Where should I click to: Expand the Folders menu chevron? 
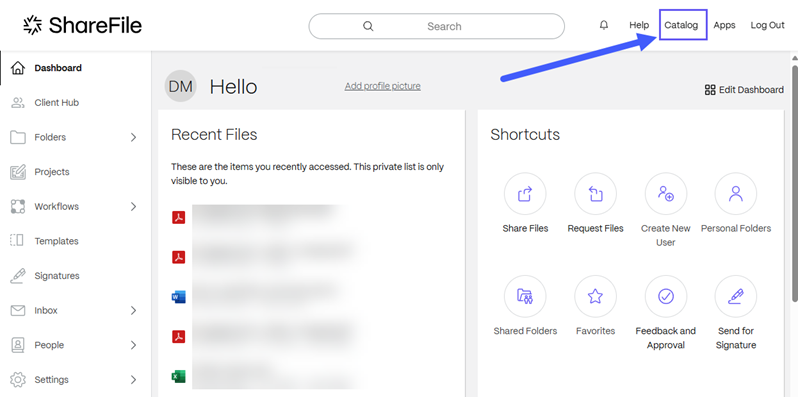(133, 137)
